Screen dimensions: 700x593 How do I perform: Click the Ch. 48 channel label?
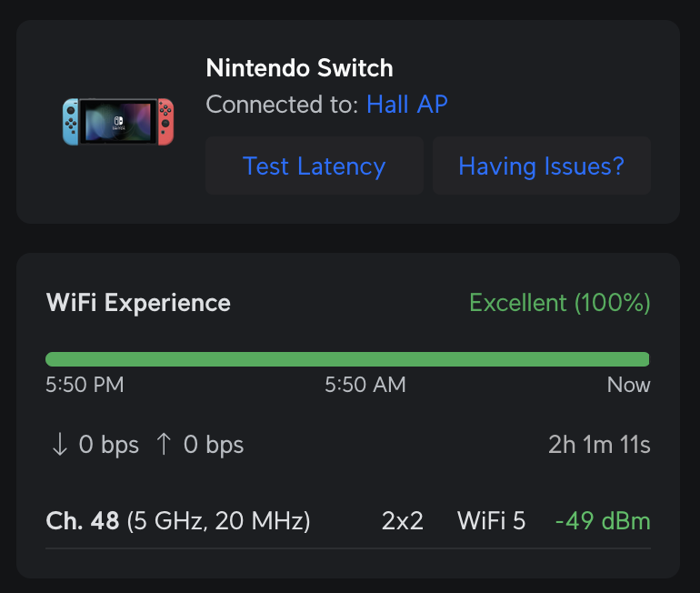(83, 521)
